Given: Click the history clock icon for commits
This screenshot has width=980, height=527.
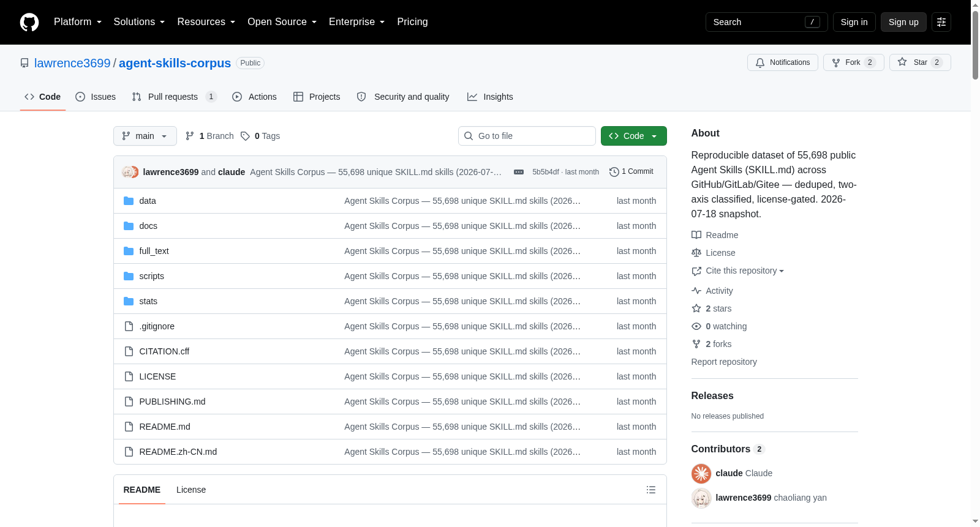Looking at the screenshot, I should point(614,172).
